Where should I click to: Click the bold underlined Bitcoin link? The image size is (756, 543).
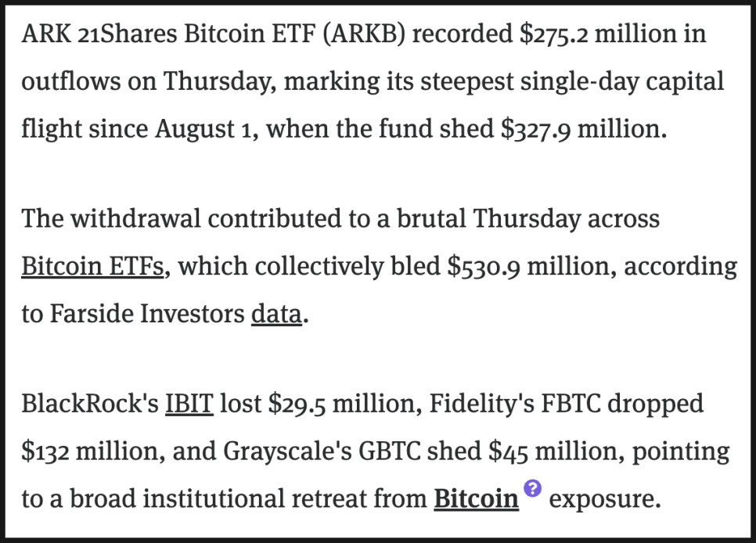pos(476,498)
